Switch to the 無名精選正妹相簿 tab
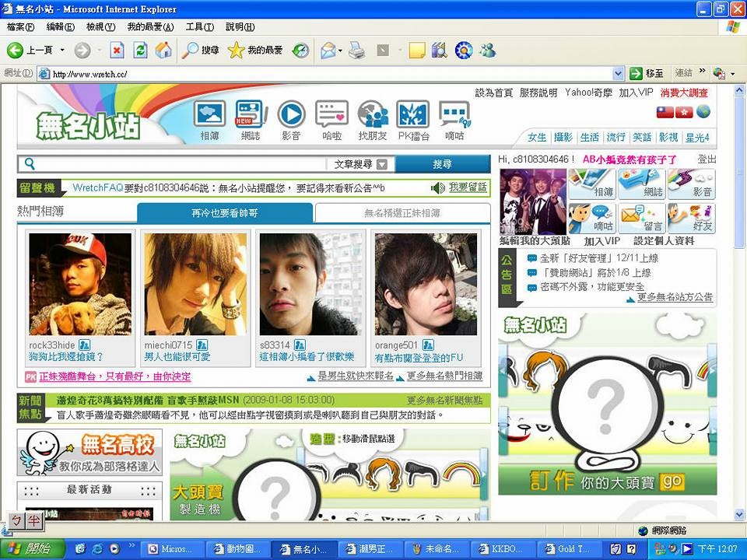Screen dimensions: 747x560 (x=402, y=213)
